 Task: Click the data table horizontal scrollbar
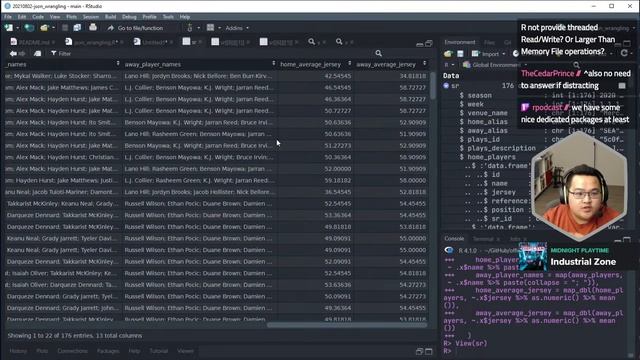[x=347, y=325]
